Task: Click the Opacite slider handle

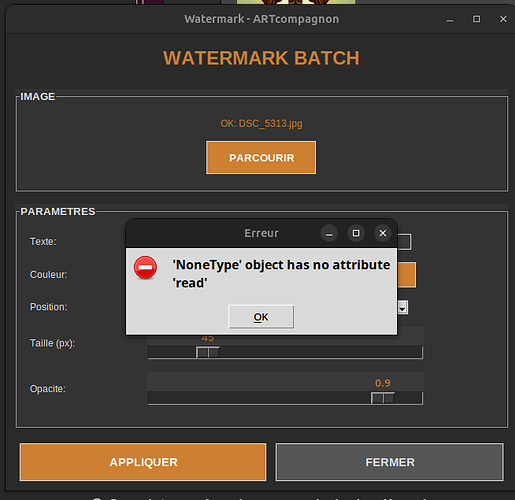Action: 383,398
